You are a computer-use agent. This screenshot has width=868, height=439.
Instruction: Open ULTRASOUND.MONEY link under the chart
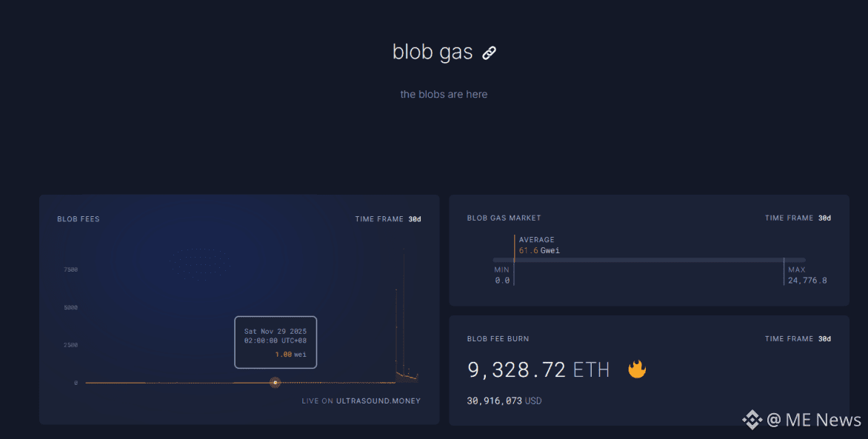point(378,401)
